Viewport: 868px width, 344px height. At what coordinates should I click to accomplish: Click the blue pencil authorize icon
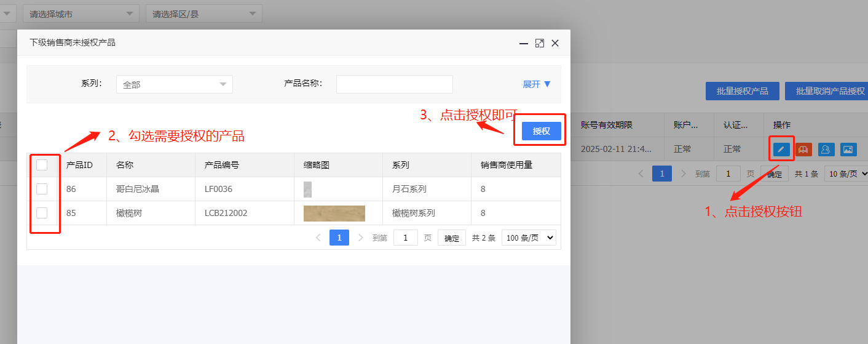[x=781, y=149]
